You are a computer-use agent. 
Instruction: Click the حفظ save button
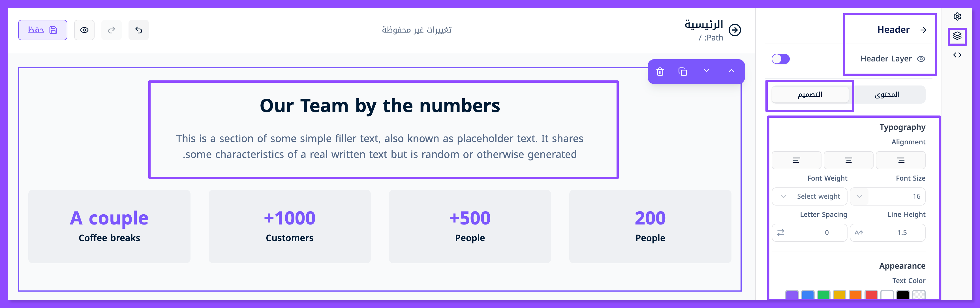tap(43, 30)
